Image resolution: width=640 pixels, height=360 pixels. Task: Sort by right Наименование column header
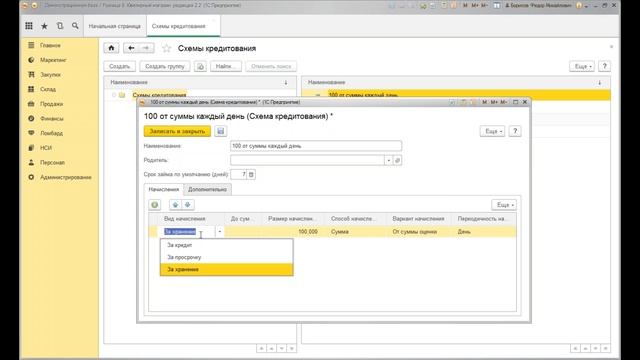(x=456, y=82)
